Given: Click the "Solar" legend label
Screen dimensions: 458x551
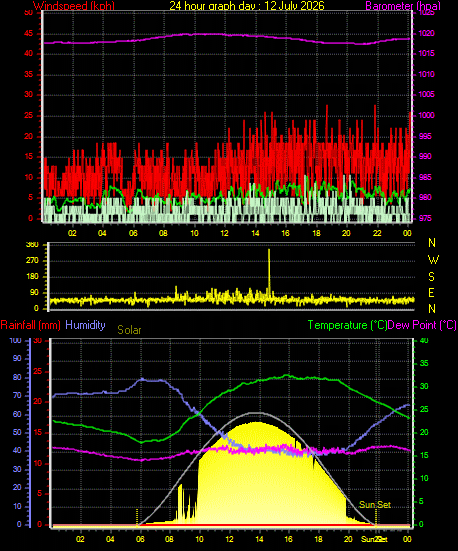Looking at the screenshot, I should coord(129,330).
